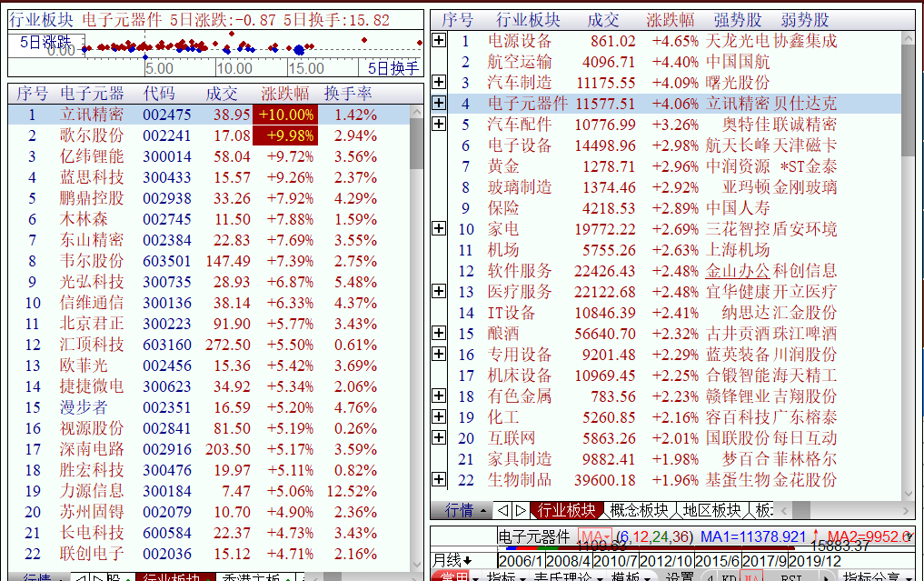
Task: Select the 机床设备 sector row
Action: (x=675, y=376)
